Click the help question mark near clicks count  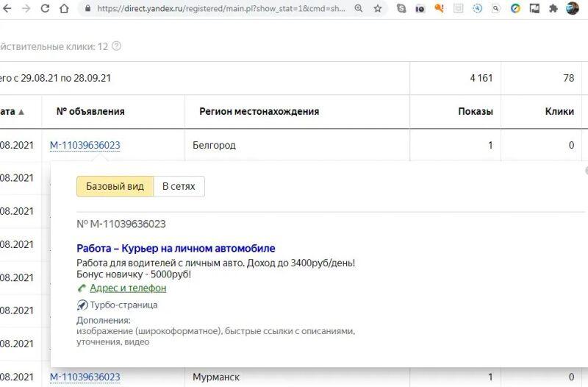(116, 46)
